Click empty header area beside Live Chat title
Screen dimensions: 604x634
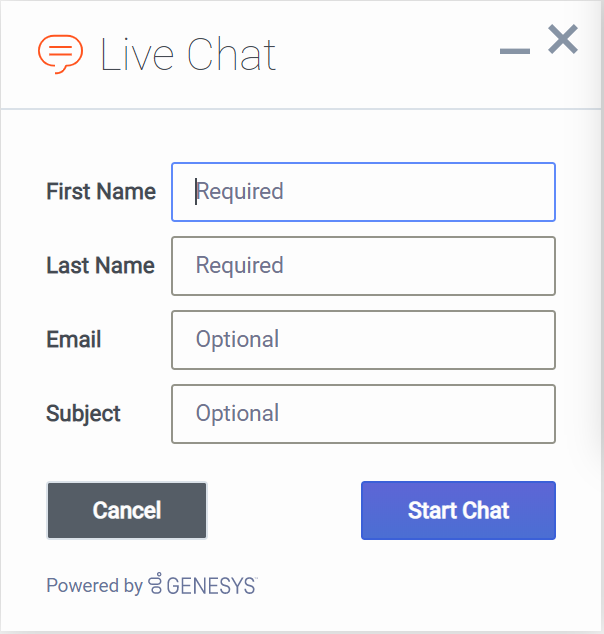(390, 55)
